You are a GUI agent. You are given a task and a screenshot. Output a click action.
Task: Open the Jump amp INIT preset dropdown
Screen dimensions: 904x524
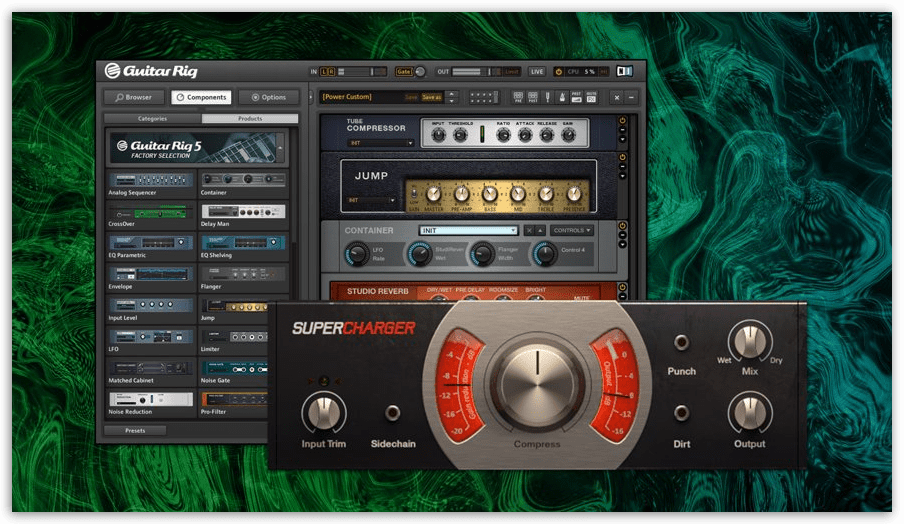click(x=371, y=200)
